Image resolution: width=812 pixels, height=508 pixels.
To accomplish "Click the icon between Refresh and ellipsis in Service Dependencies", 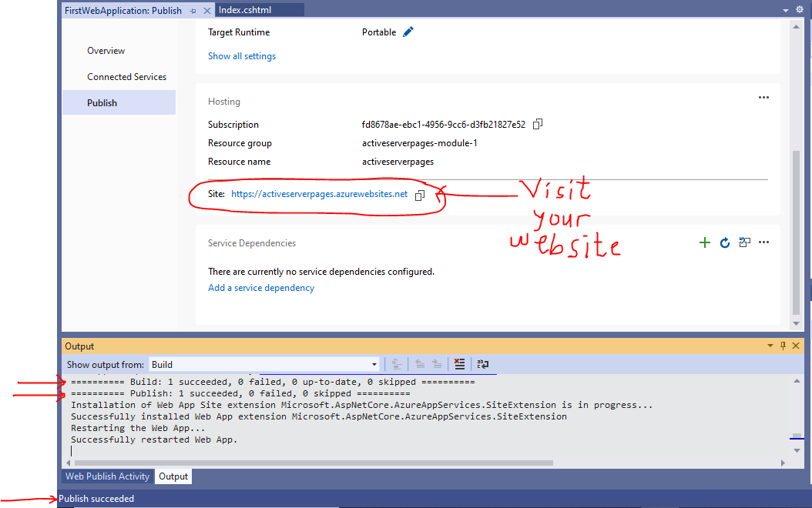I will [745, 242].
